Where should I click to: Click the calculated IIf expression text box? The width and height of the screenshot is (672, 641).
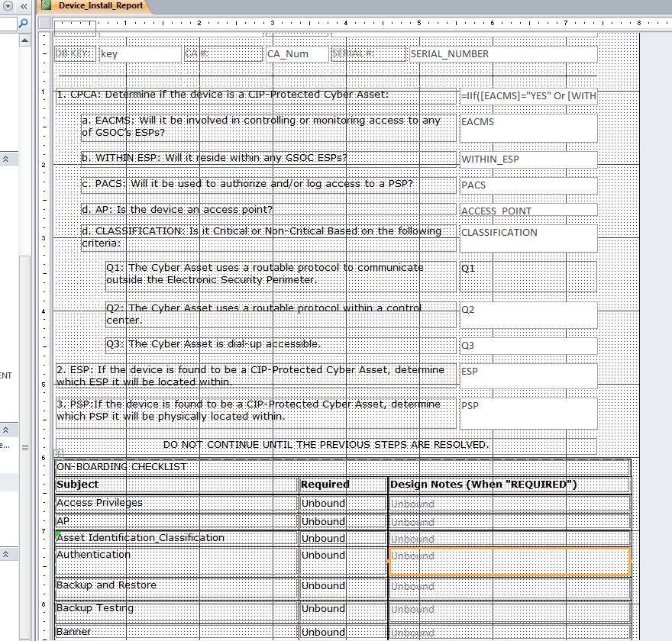tap(525, 95)
